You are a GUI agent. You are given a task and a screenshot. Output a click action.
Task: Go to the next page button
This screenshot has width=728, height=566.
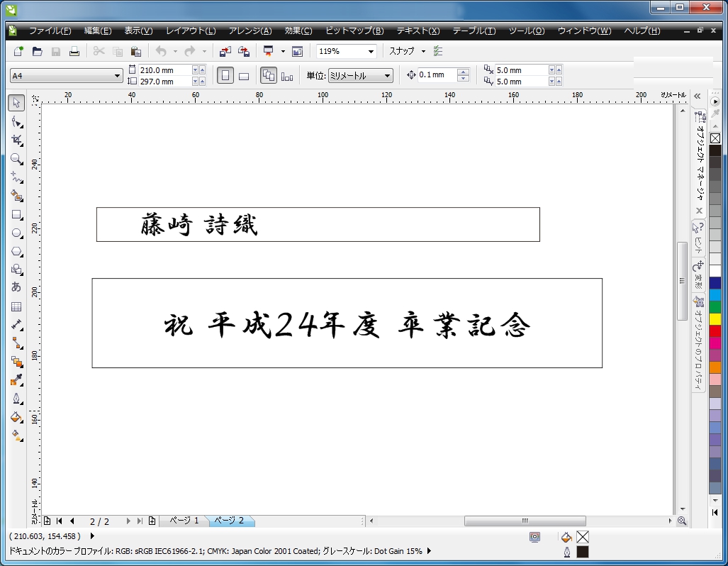pyautogui.click(x=128, y=521)
